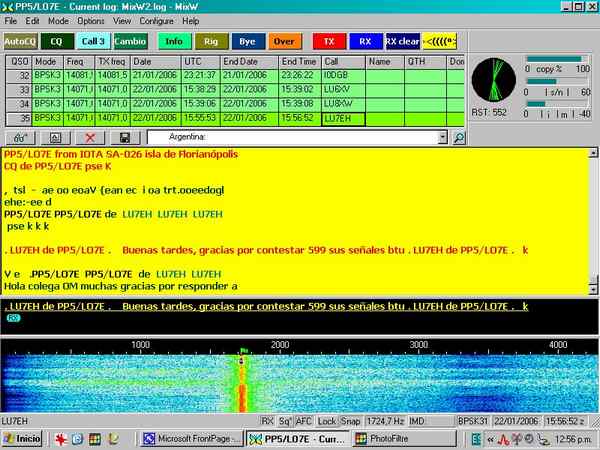Select the I0DGB entry in QSO log
The height and width of the screenshot is (450, 600).
point(336,74)
